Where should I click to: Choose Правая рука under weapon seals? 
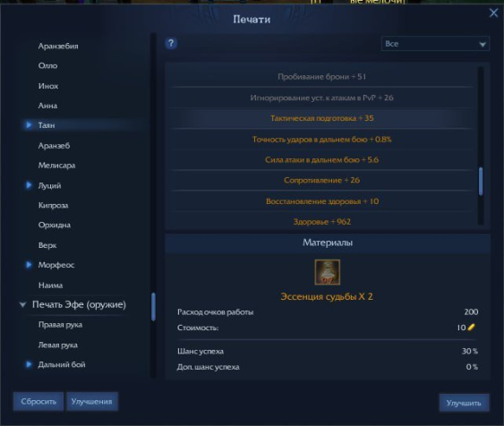(61, 325)
